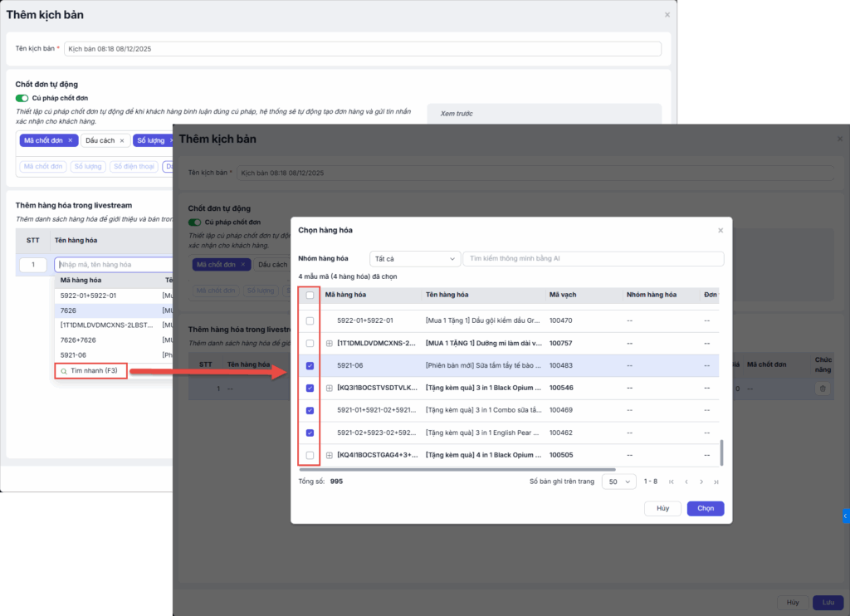Open the records per page 50 dropdown
The height and width of the screenshot is (616, 850).
pyautogui.click(x=619, y=482)
